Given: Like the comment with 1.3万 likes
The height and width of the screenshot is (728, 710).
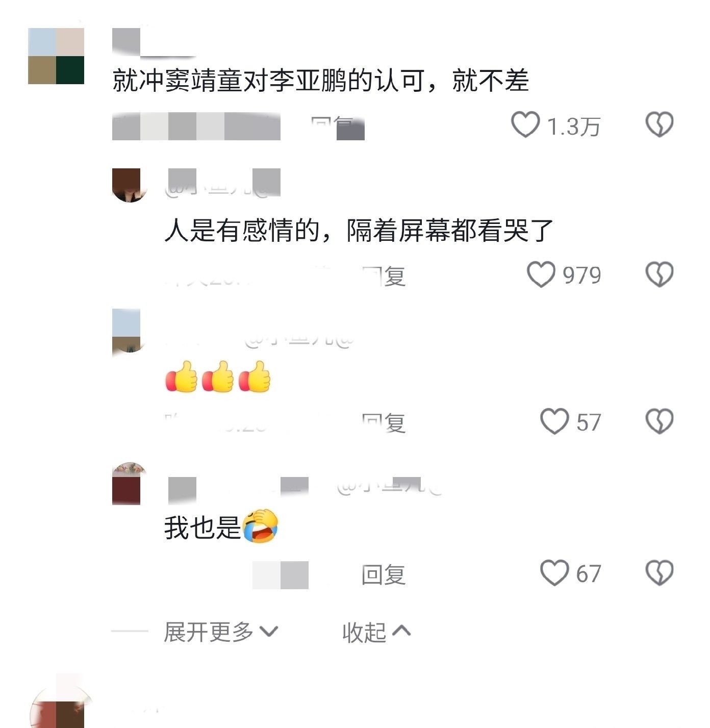Looking at the screenshot, I should click(525, 125).
